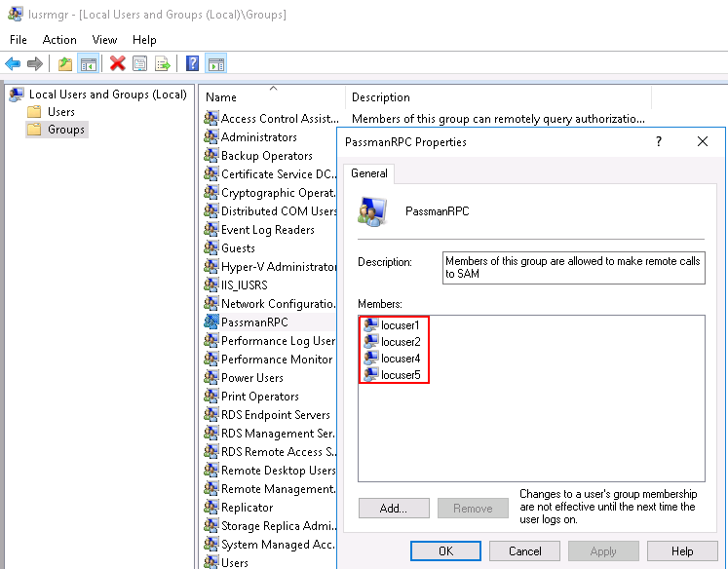Image resolution: width=728 pixels, height=569 pixels.
Task: Click the Add... button
Action: click(x=395, y=508)
